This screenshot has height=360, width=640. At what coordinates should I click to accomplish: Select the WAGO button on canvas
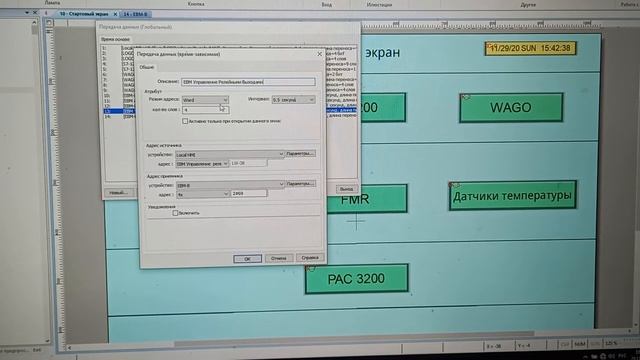(x=511, y=107)
